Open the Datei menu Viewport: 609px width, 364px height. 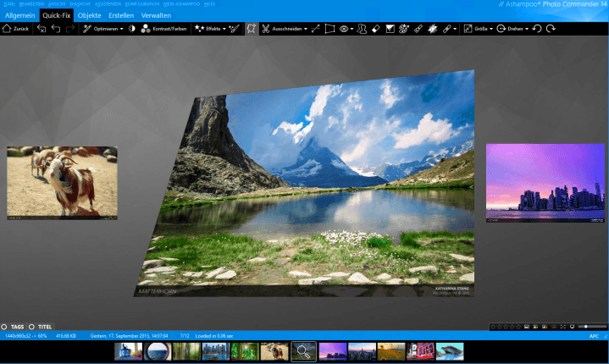tap(9, 4)
